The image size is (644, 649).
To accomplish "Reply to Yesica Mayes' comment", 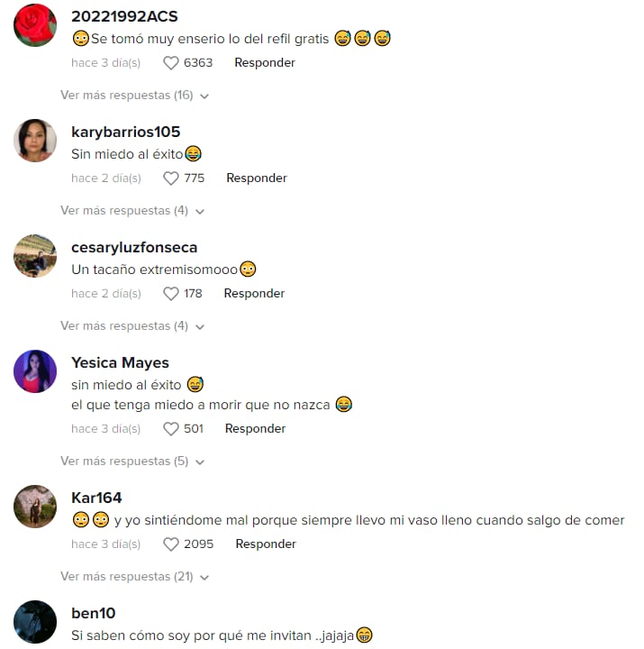I will [255, 428].
